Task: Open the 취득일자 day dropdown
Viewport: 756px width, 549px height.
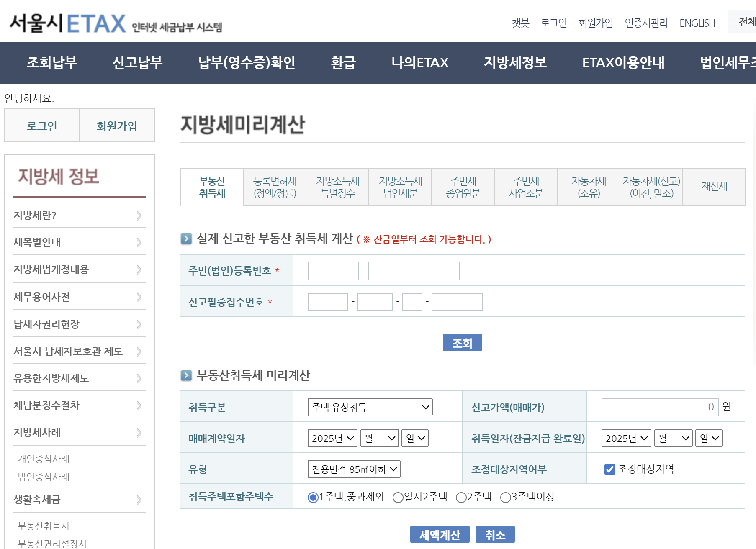Action: click(709, 438)
